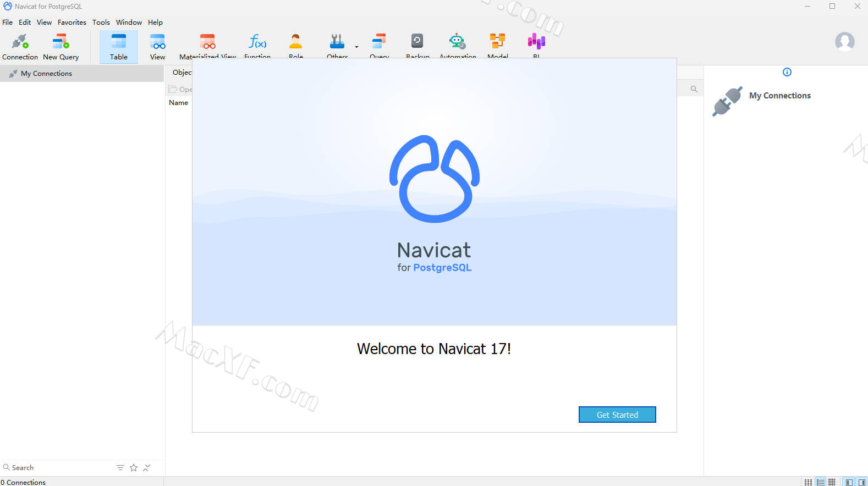Expand the Others toolbar dropdown arrow
The height and width of the screenshot is (486, 868).
tap(356, 47)
